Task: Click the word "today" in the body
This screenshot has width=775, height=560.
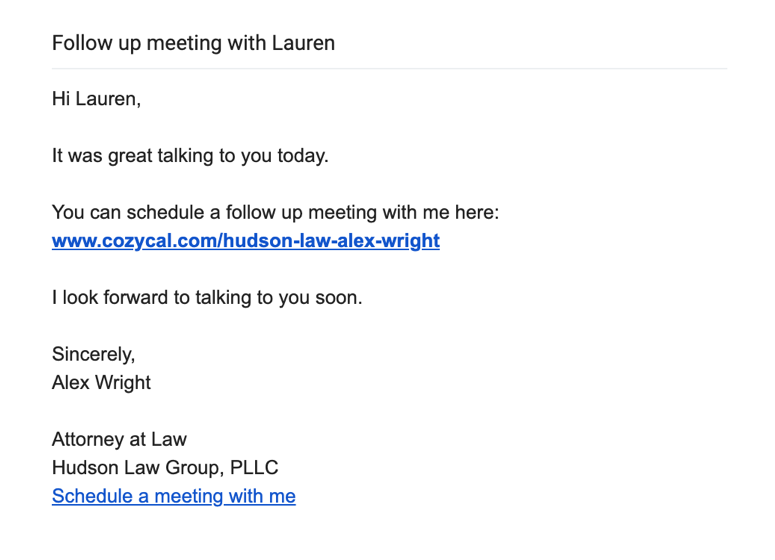Action: coord(302,156)
